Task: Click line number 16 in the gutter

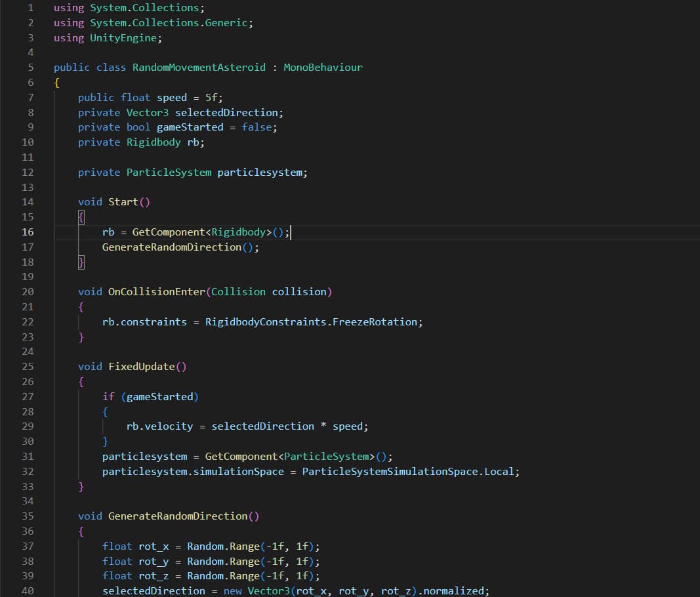Action: click(x=28, y=232)
